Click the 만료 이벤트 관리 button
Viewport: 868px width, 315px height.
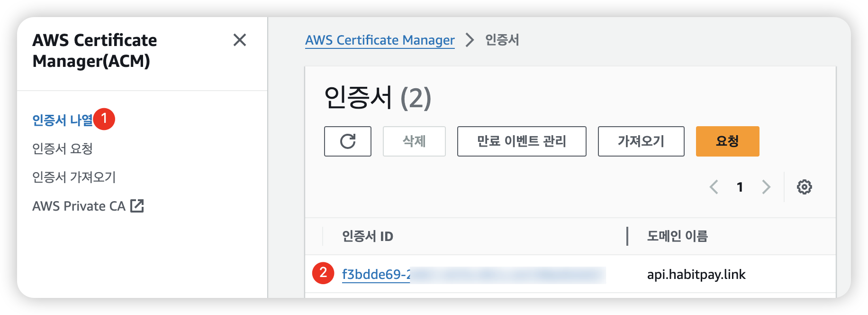(521, 141)
